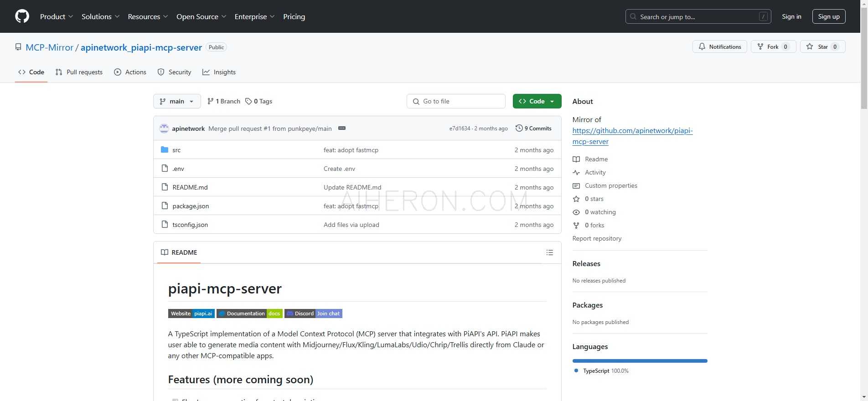The image size is (868, 401).
Task: Click the tsconfig.json file icon
Action: [165, 225]
